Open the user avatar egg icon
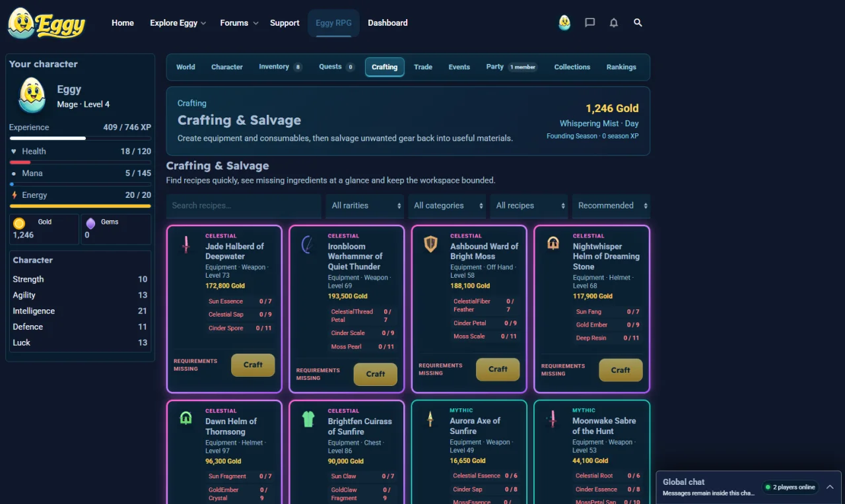The height and width of the screenshot is (504, 845). click(564, 23)
